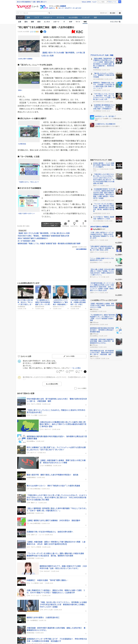Click 共感した smiley on first comment
The width and height of the screenshot is (138, 644).
click(57, 371)
